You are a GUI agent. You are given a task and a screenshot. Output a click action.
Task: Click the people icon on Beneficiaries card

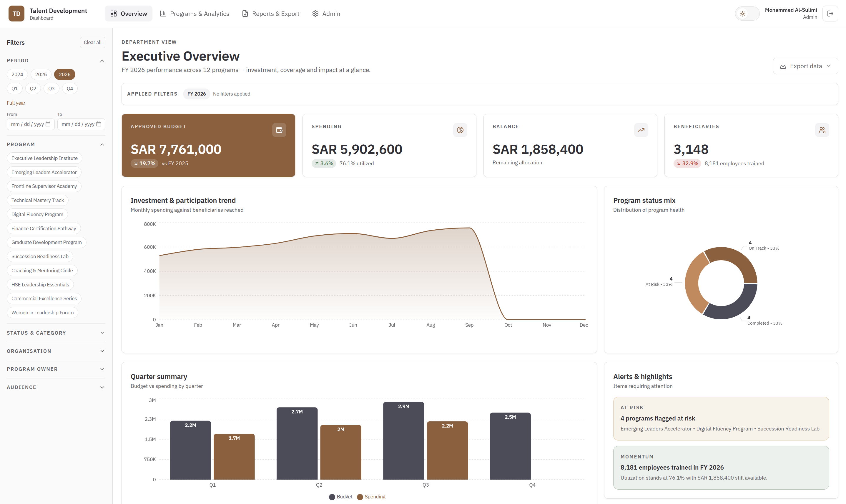click(x=822, y=130)
